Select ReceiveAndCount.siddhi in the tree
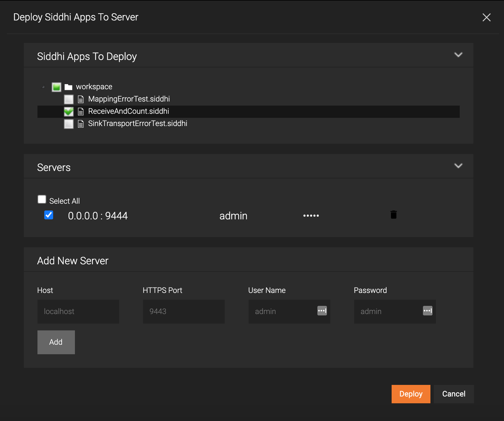504x421 pixels. (129, 111)
